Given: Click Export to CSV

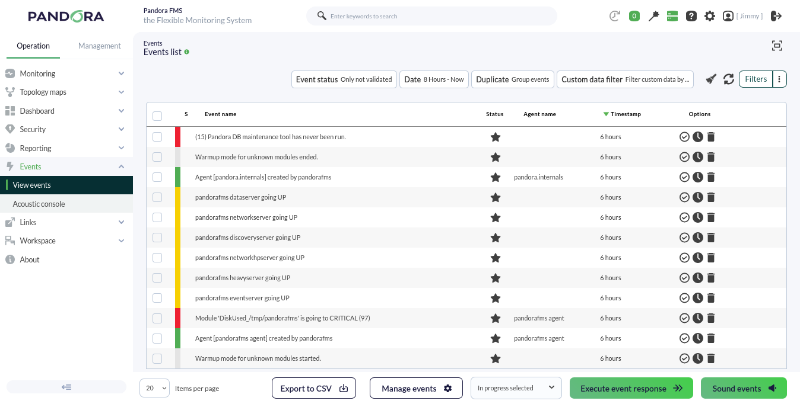Looking at the screenshot, I should coord(314,388).
